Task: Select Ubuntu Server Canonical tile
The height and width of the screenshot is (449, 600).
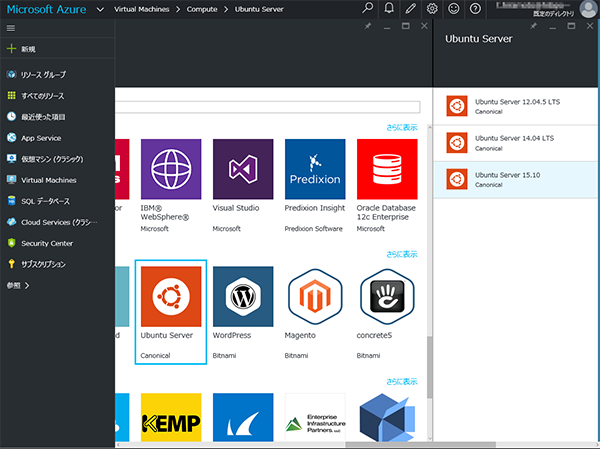Action: [x=171, y=312]
